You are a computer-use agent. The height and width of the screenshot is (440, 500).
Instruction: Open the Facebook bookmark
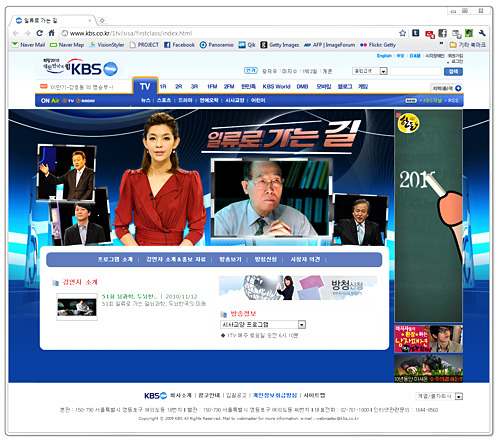179,45
